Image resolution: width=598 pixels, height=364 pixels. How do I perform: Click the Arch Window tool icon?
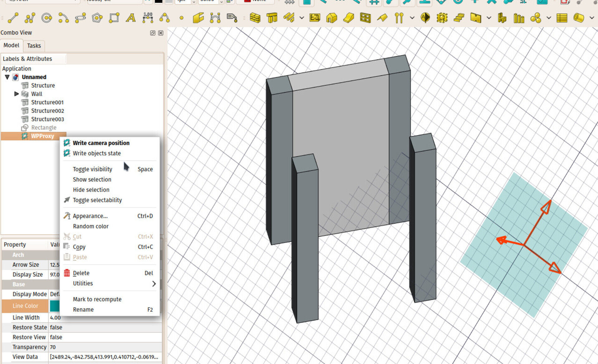pyautogui.click(x=365, y=18)
